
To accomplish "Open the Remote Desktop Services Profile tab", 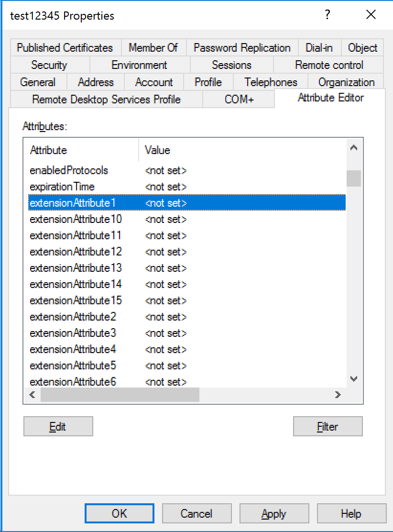I will (106, 99).
